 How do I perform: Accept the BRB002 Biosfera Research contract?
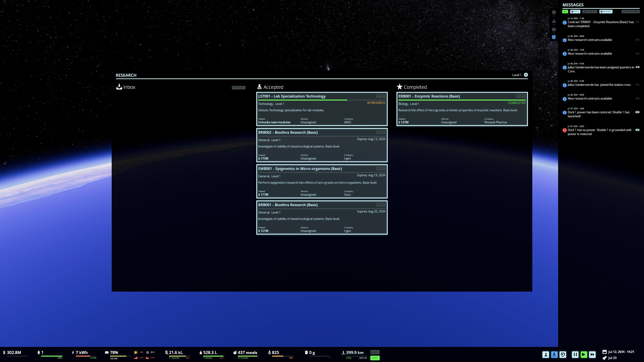(x=381, y=132)
